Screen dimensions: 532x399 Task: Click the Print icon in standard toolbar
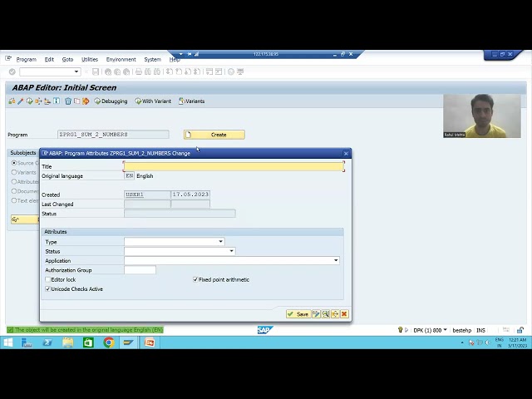pyautogui.click(x=139, y=71)
